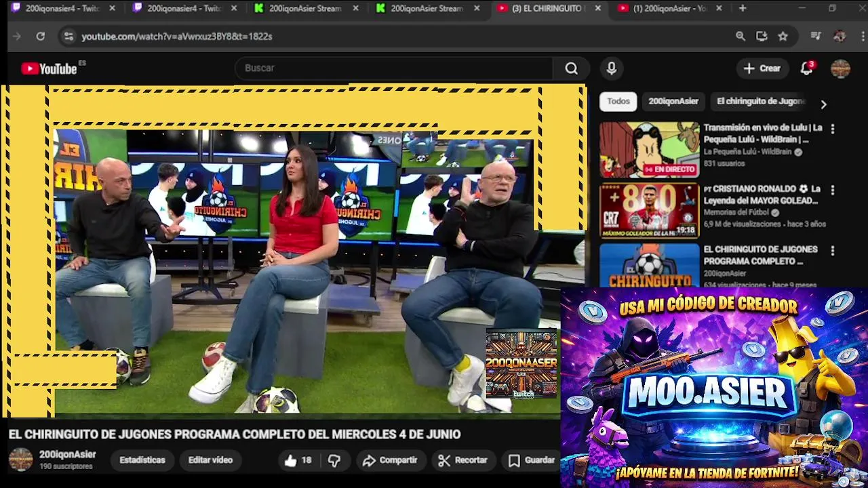Open title Transmisión en vivo de Lulu

763,134
